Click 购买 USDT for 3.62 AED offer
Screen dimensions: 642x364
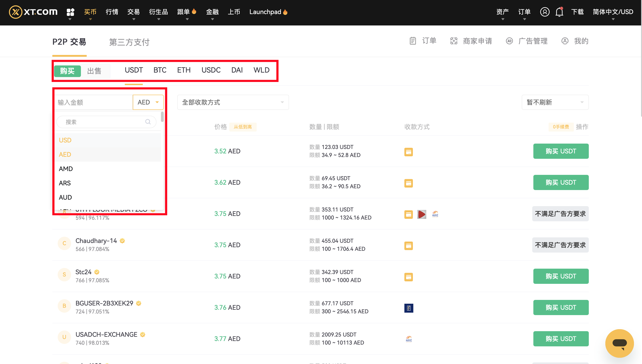click(x=561, y=182)
